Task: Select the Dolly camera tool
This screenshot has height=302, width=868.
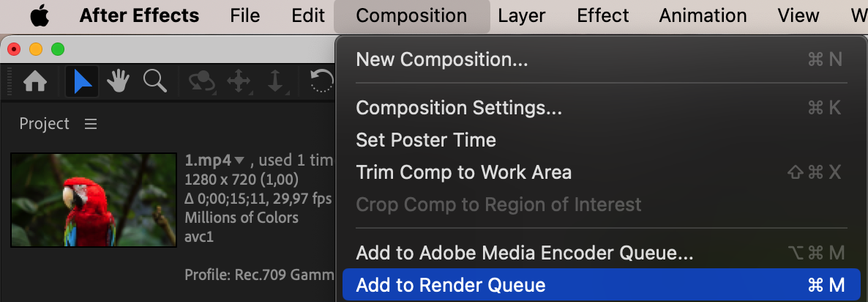Action: tap(275, 81)
